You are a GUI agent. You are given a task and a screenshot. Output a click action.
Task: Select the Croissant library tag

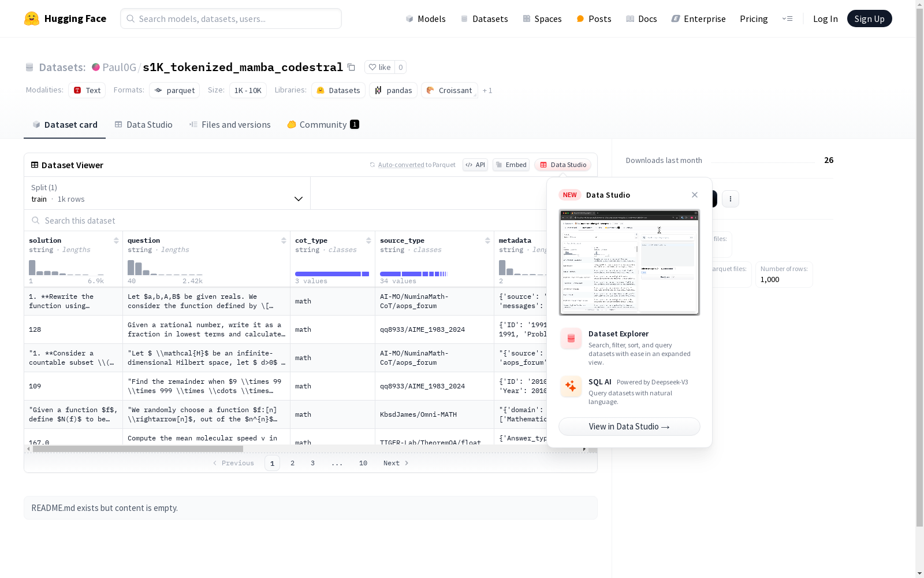point(449,90)
